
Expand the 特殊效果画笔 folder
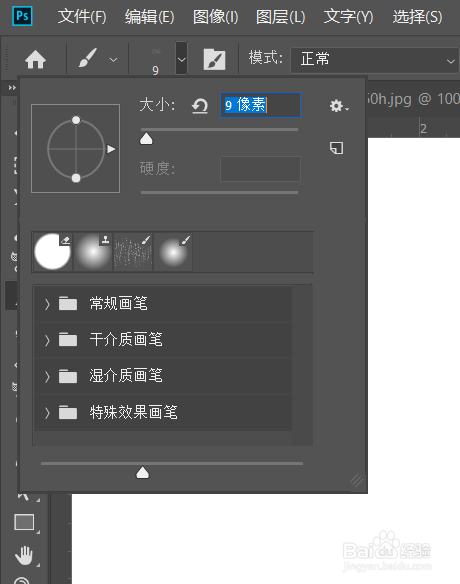[x=47, y=413]
